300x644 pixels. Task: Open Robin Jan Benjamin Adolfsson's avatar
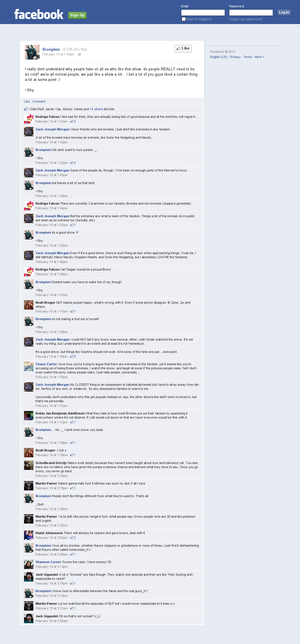(x=29, y=416)
